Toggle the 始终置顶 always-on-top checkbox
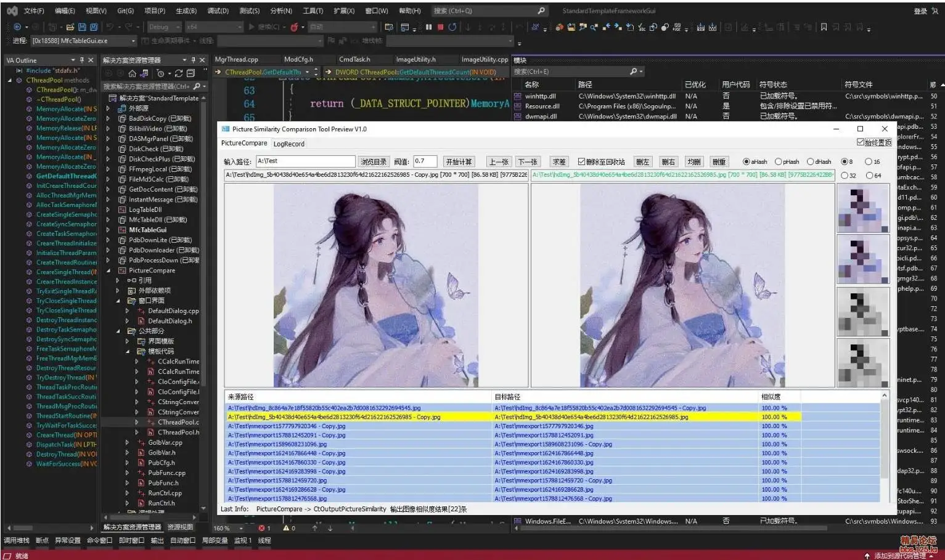The width and height of the screenshot is (945, 560). (861, 142)
